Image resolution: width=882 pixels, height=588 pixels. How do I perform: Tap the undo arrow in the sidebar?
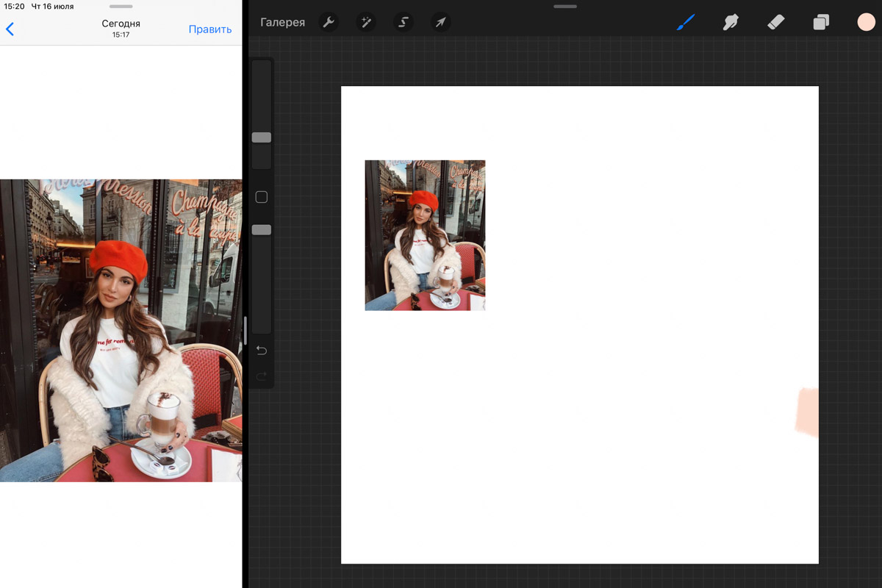click(262, 351)
